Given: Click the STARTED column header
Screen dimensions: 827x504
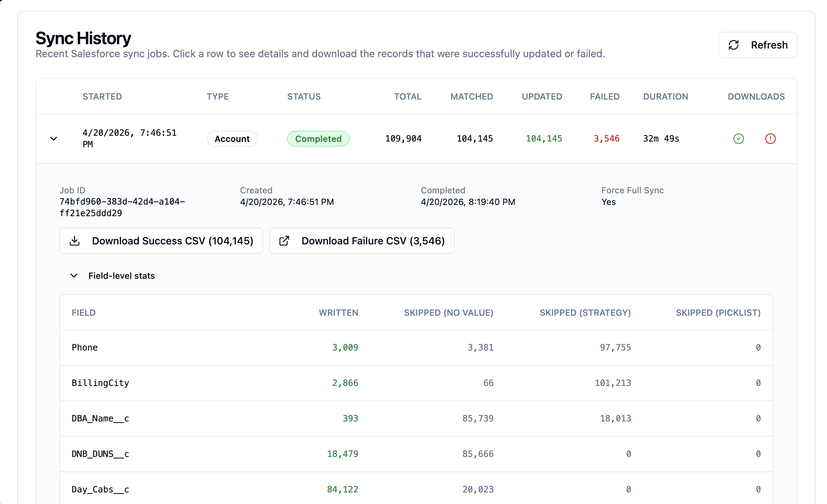Looking at the screenshot, I should [102, 96].
